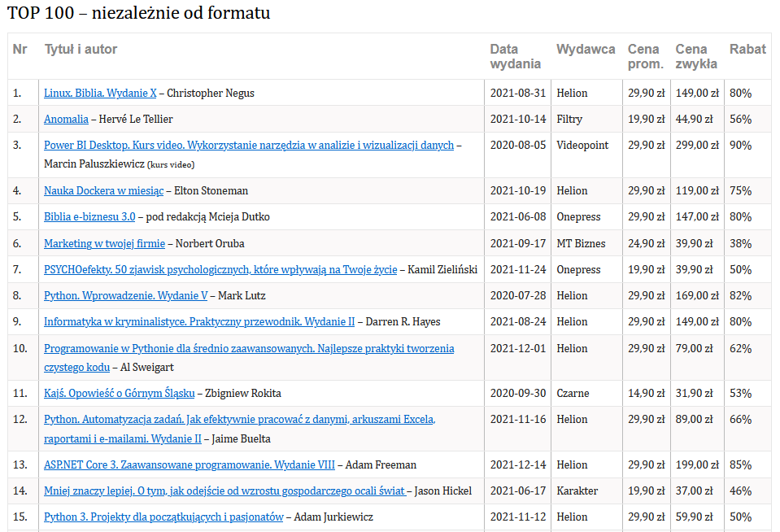Click the 90% discount cell
780x532 pixels.
click(740, 146)
